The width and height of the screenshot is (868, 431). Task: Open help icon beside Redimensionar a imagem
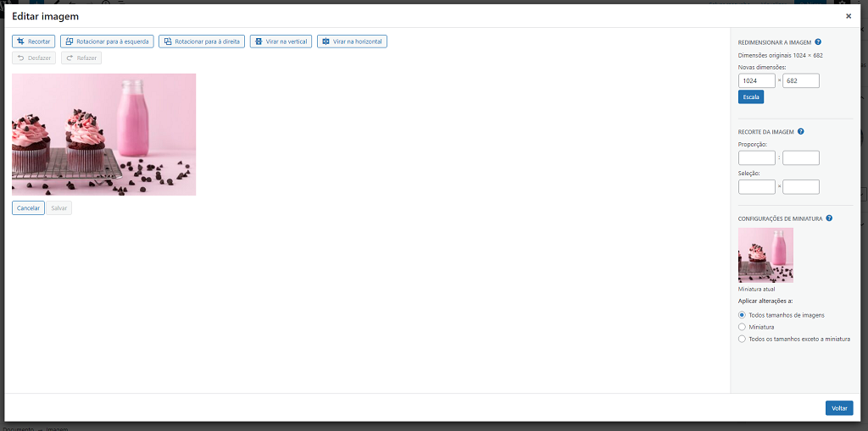[x=818, y=41]
